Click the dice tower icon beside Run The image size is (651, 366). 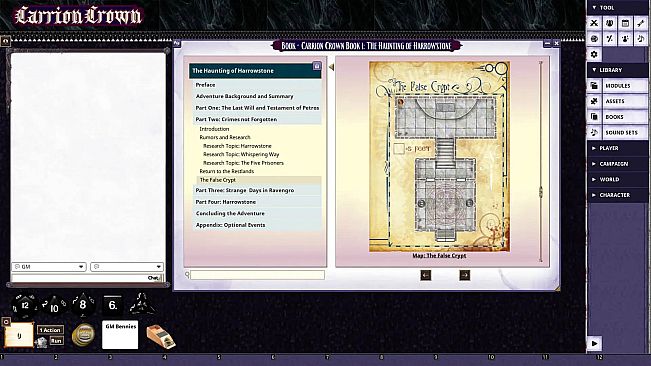(x=41, y=342)
